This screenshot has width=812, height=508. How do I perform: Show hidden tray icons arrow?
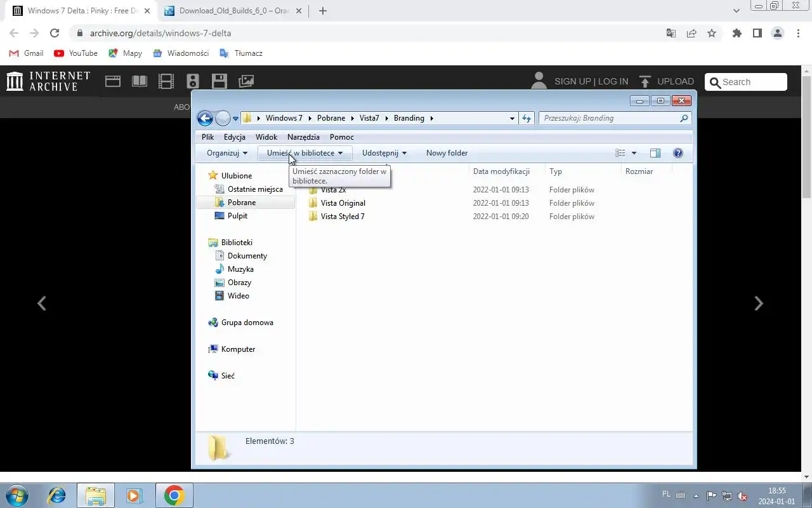pos(696,496)
